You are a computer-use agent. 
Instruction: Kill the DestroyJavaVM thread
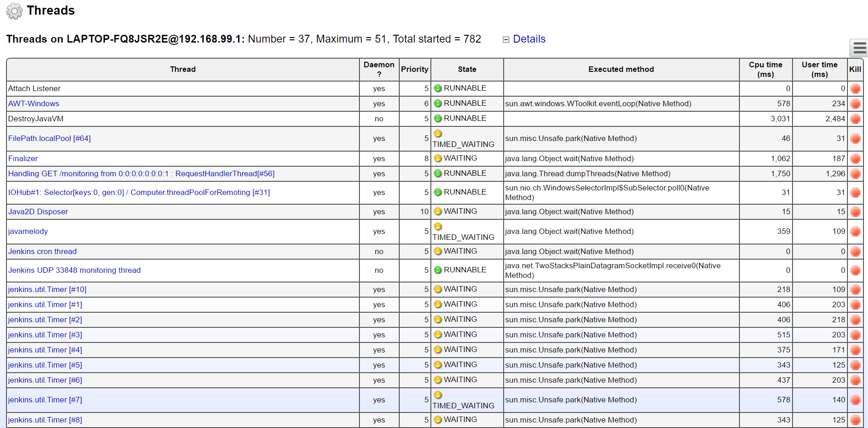pyautogui.click(x=855, y=119)
